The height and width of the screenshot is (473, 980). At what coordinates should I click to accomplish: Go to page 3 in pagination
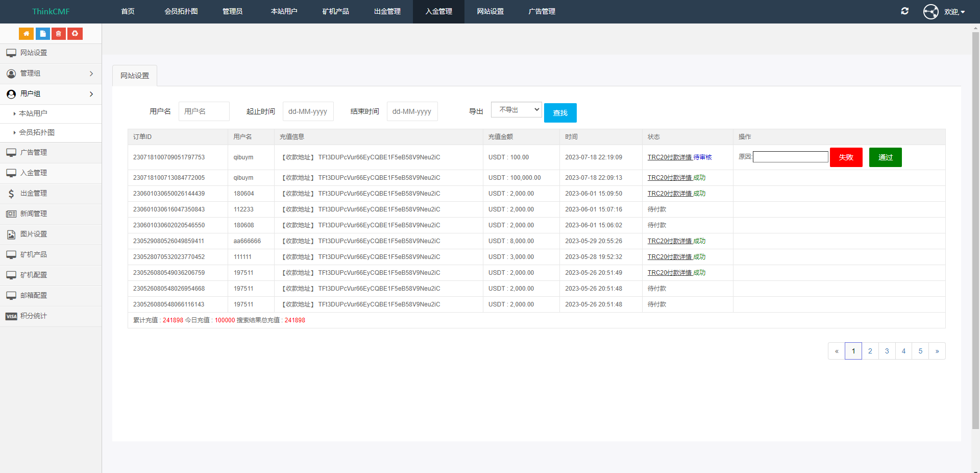887,351
